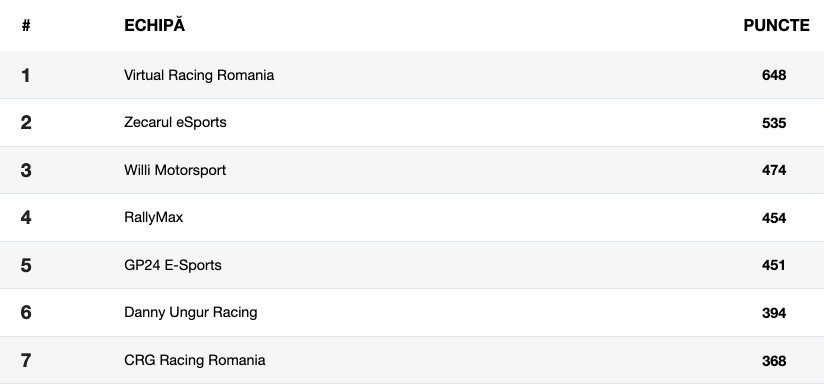Viewport: 824px width, 384px height.
Task: Click rank number 1 in first row
Action: 26,76
